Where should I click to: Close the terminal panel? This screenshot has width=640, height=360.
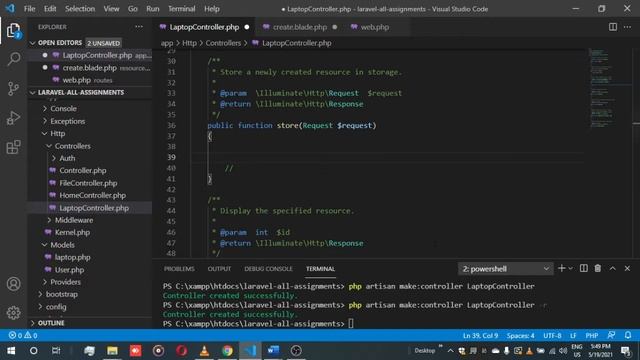coord(627,268)
